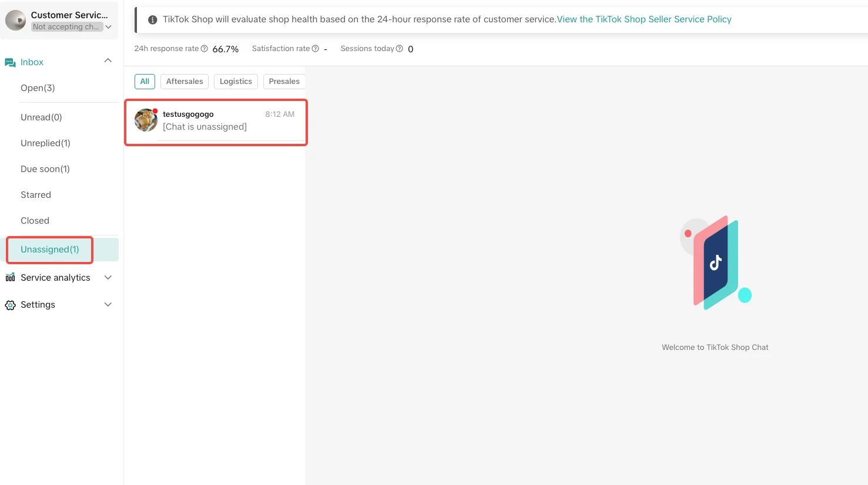The height and width of the screenshot is (485, 868).
Task: Switch to the Presales filter tab
Action: coord(284,82)
